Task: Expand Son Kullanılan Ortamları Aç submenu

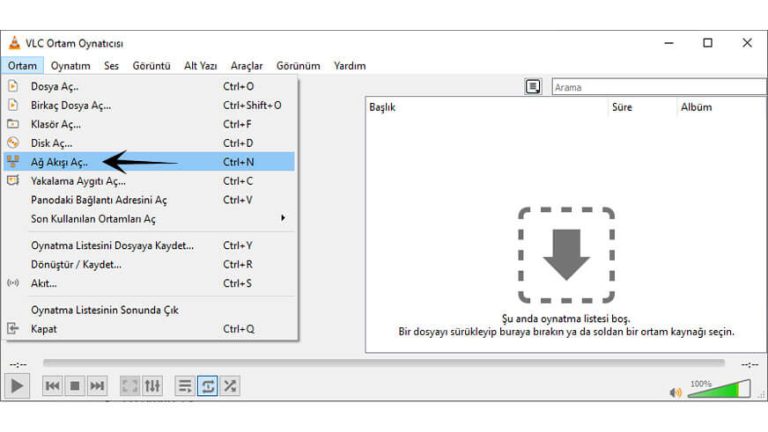Action: tap(149, 218)
